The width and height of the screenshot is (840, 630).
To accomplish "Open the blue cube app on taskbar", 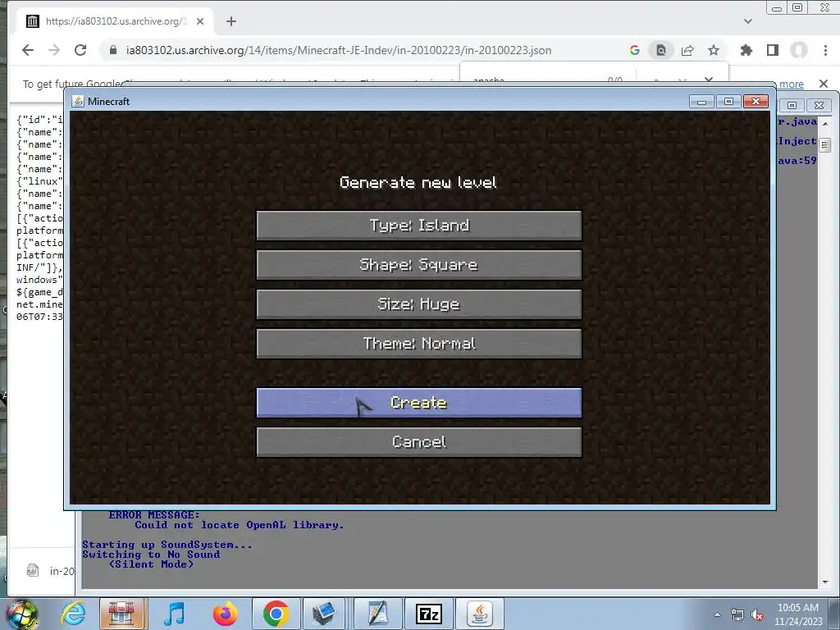I will pos(324,614).
